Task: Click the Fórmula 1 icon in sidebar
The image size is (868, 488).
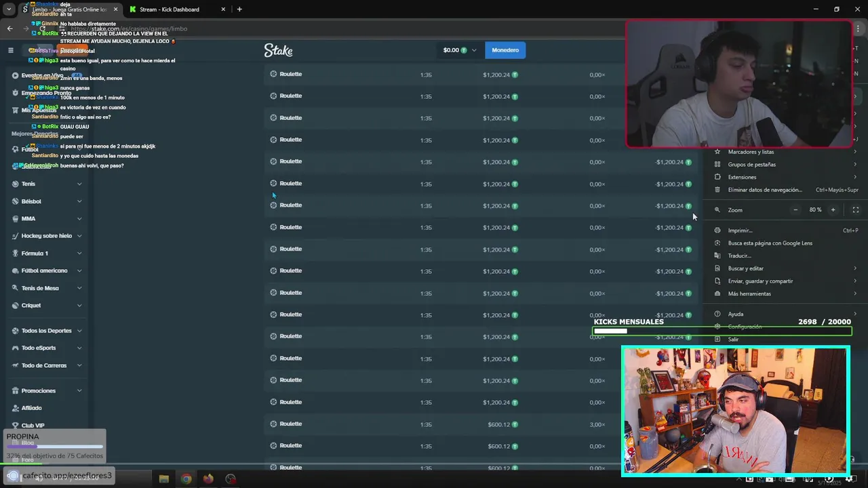Action: pos(15,253)
